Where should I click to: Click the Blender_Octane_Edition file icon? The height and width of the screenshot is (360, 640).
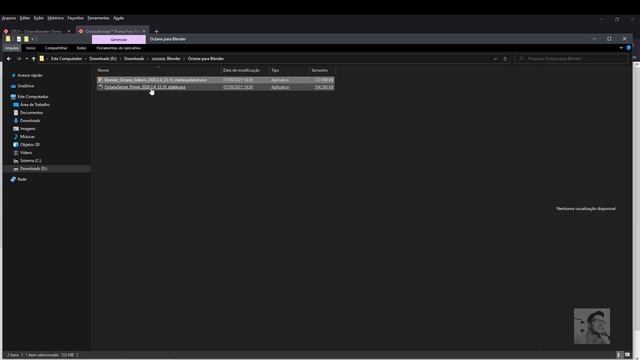point(100,80)
